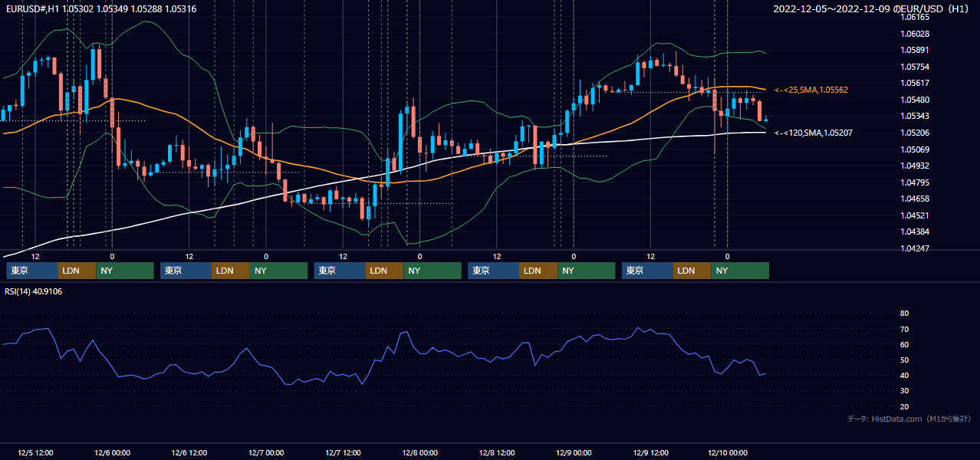Pick the 1.05343 price axis label
This screenshot has width=980, height=460.
914,116
